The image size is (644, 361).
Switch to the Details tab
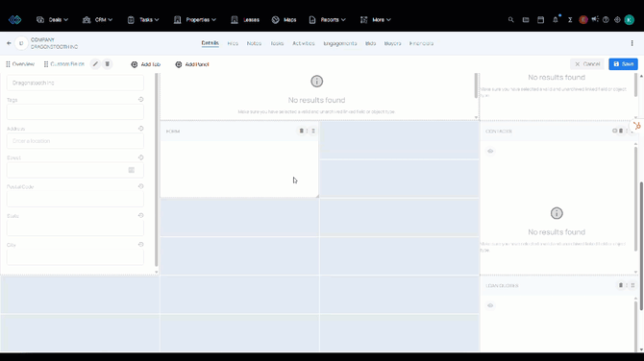pos(210,43)
